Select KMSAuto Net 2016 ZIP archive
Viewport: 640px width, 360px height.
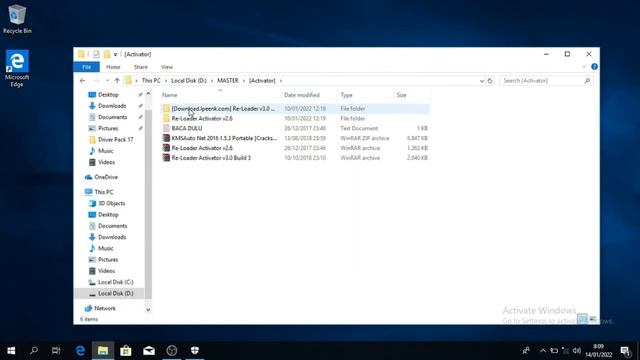pyautogui.click(x=295, y=138)
